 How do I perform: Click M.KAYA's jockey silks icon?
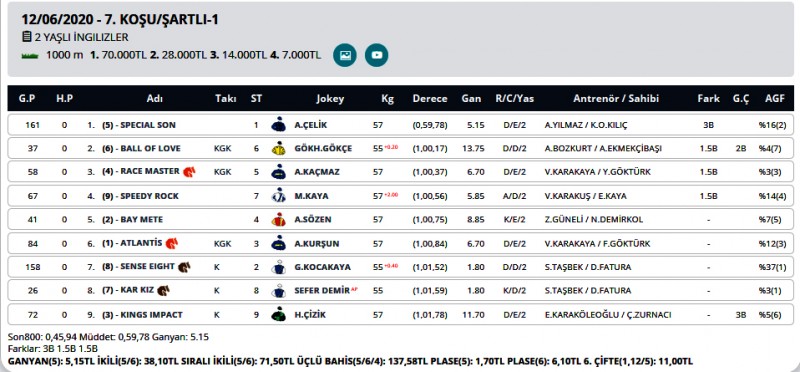(278, 196)
